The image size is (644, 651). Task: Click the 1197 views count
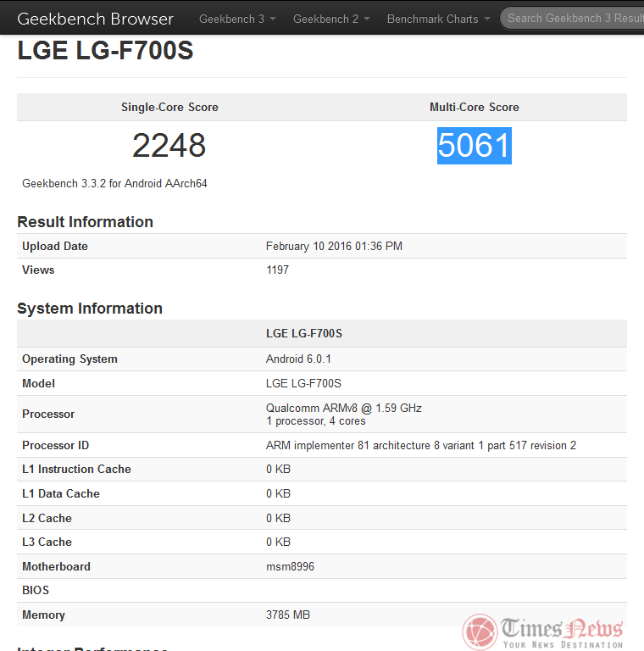pyautogui.click(x=277, y=270)
